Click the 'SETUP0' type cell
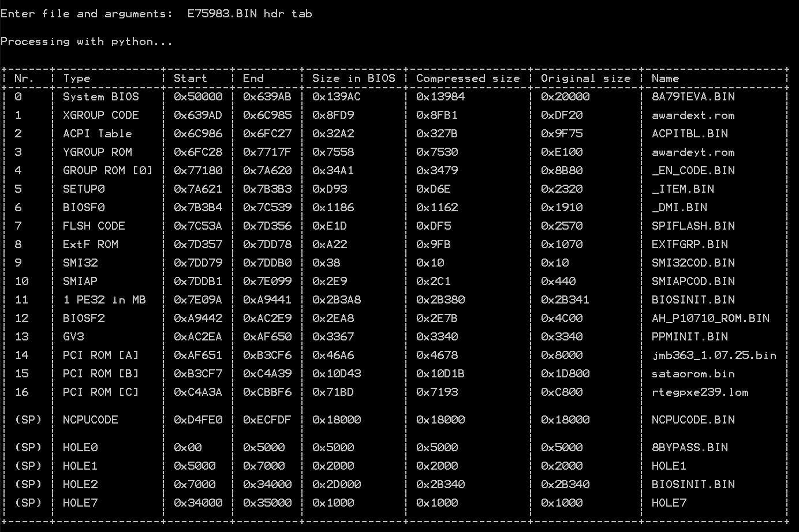Viewport: 799px width, 532px height. tap(84, 189)
